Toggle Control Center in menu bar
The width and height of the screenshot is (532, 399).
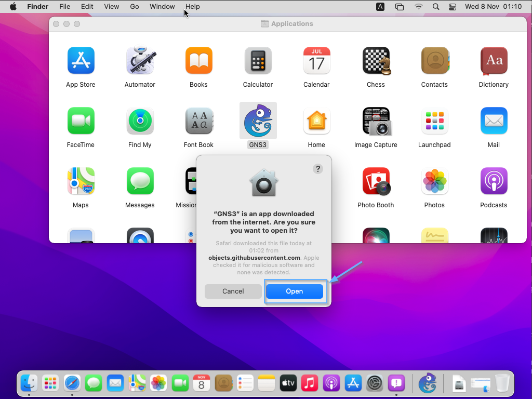pyautogui.click(x=453, y=7)
